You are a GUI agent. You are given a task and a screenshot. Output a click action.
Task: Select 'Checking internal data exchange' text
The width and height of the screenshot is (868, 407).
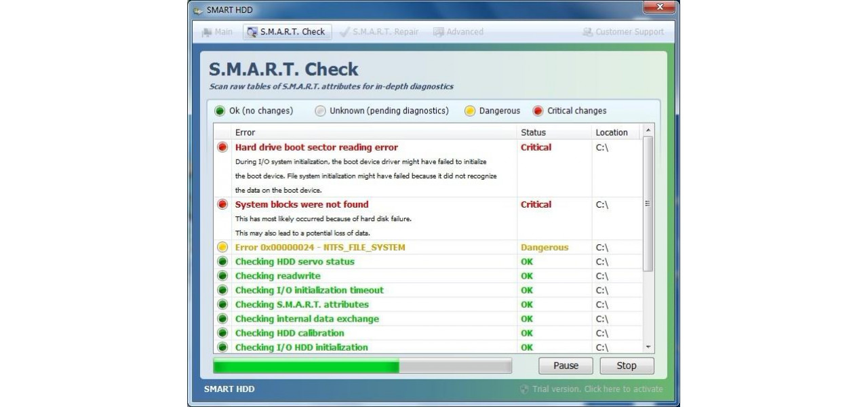(307, 319)
